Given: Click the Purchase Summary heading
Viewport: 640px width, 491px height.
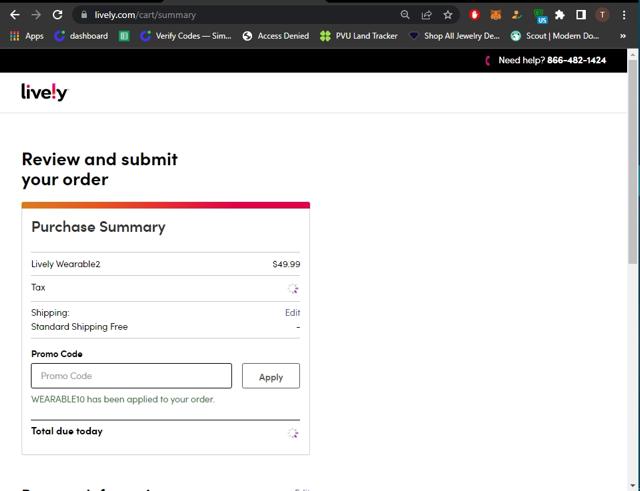Looking at the screenshot, I should pyautogui.click(x=98, y=227).
